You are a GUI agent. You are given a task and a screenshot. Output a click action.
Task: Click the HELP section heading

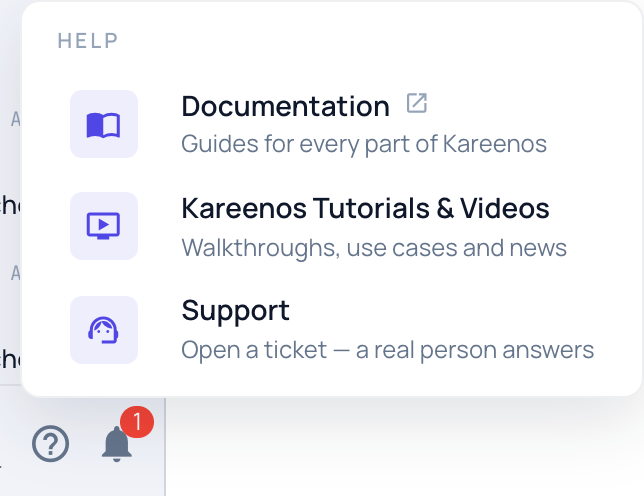tap(88, 41)
